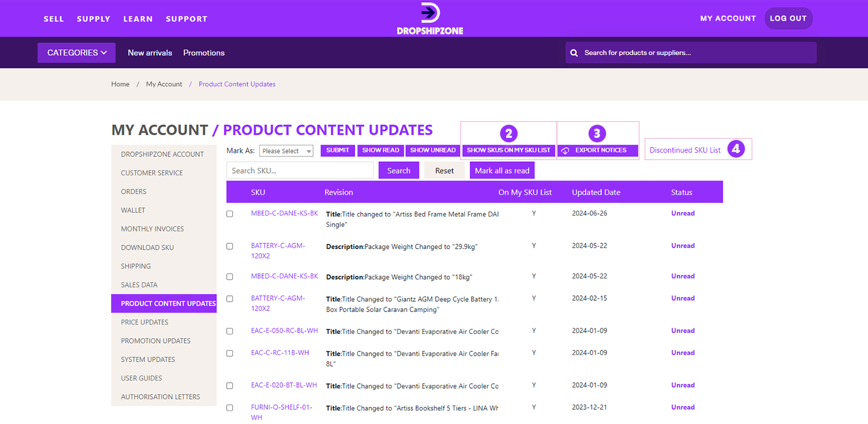Screen dimensions: 868x424
Task: Click Mark all as read
Action: click(x=502, y=170)
